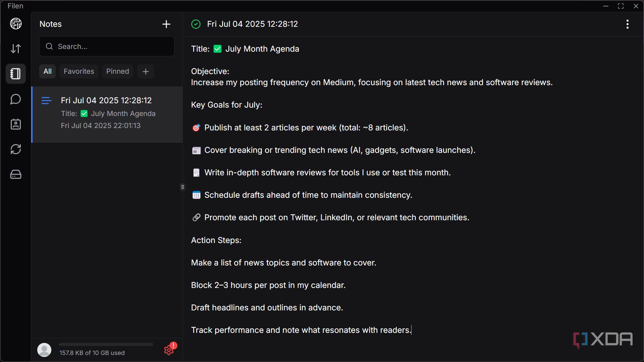Click the 'Notes' panel heading

[51, 24]
